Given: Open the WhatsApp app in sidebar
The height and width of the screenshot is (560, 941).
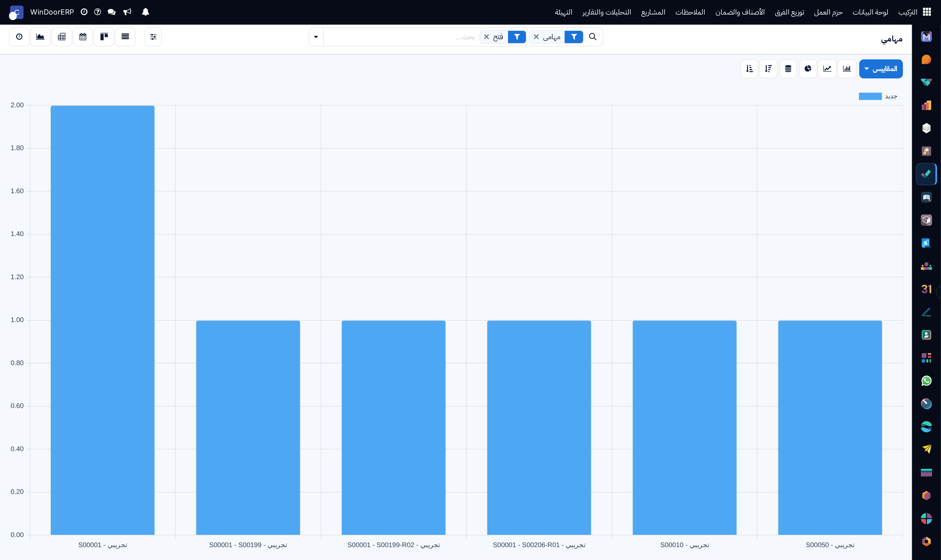Looking at the screenshot, I should point(926,381).
